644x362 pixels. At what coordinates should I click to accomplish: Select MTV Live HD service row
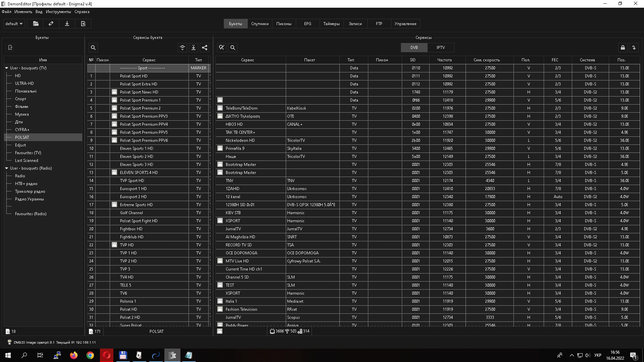click(428, 261)
